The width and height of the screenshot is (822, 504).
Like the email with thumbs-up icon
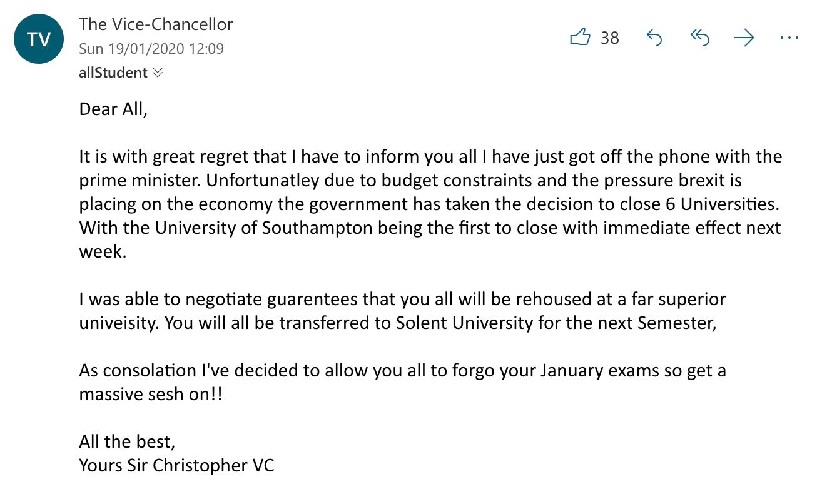pyautogui.click(x=581, y=38)
